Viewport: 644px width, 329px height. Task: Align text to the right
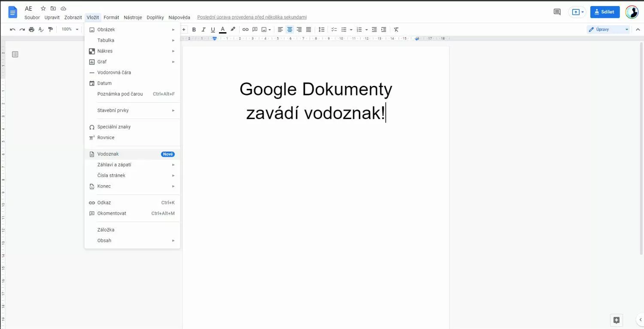[299, 30]
